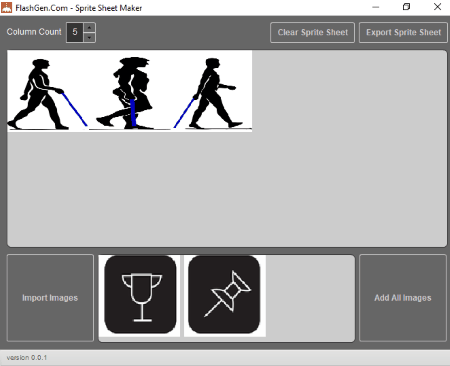Image resolution: width=450 pixels, height=366 pixels.
Task: Clear the sprite sheet
Action: (312, 32)
